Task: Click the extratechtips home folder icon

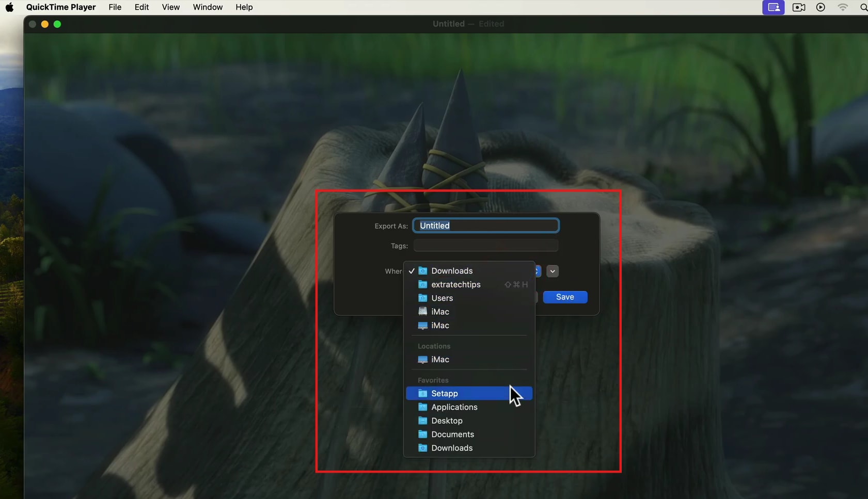Action: point(422,284)
